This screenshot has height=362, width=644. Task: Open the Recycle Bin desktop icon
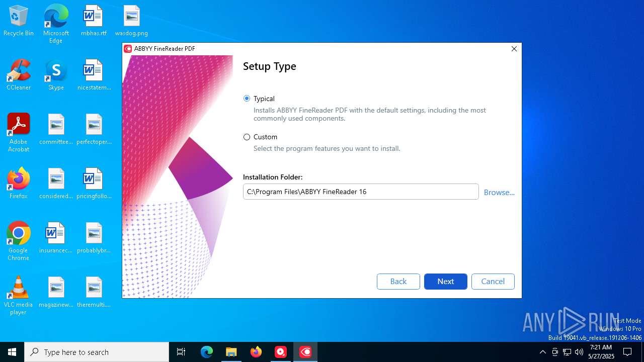[x=19, y=21]
